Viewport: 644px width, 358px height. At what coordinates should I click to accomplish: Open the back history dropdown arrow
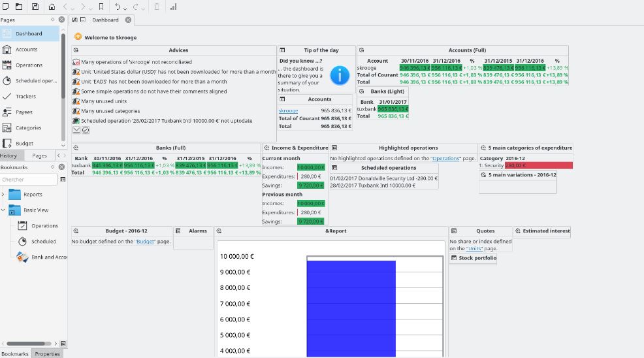point(72,8)
